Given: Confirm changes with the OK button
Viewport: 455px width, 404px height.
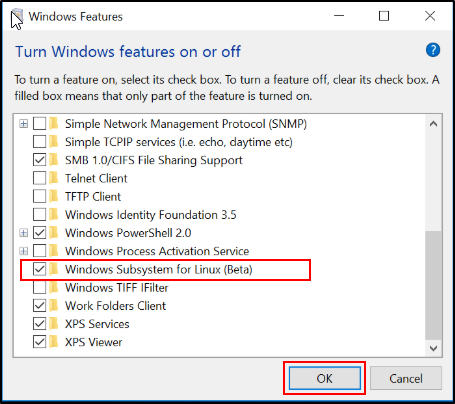Looking at the screenshot, I should pyautogui.click(x=325, y=378).
